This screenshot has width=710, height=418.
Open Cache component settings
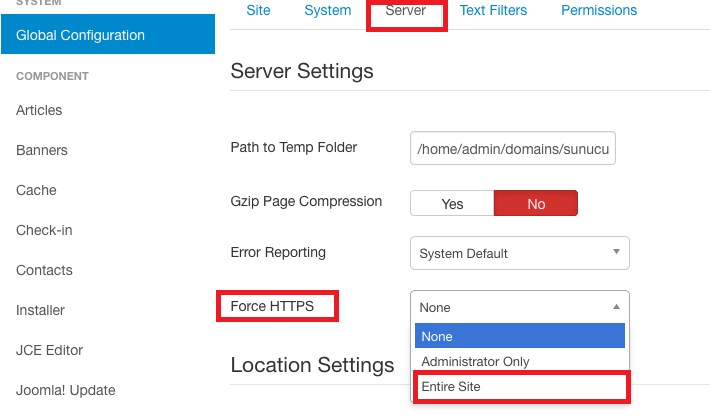pos(36,190)
